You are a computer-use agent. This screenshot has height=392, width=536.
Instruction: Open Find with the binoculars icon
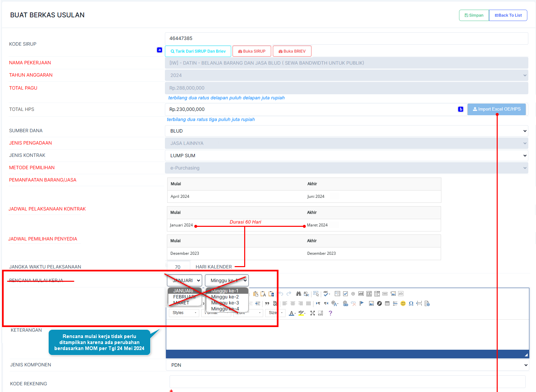tap(298, 294)
